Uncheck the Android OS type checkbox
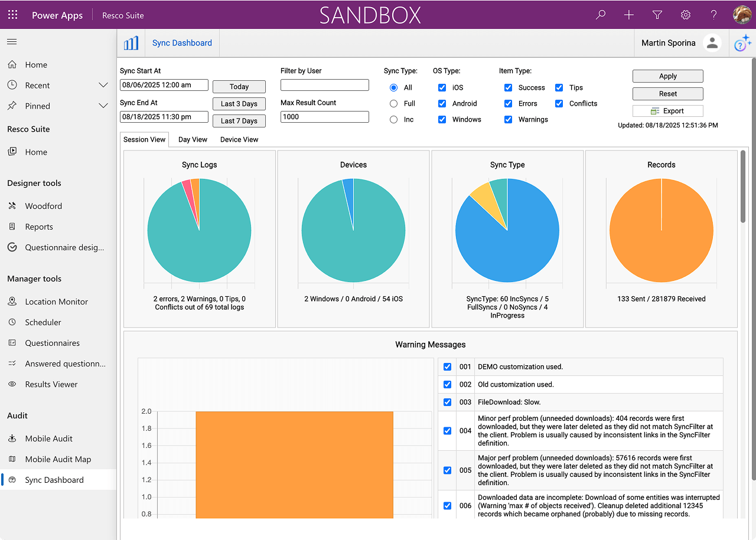 click(x=442, y=104)
